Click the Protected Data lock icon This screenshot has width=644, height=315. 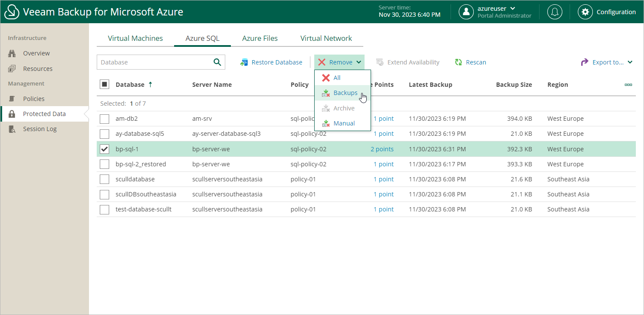[x=12, y=114]
